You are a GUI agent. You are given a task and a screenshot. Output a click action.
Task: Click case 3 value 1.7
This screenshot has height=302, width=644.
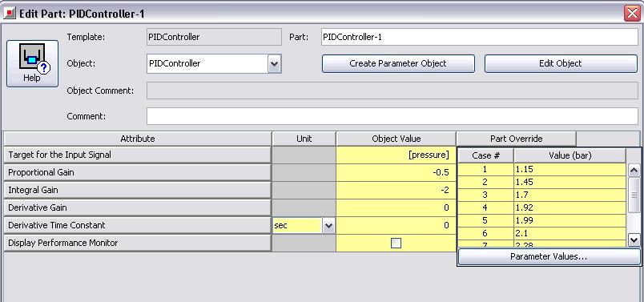coord(570,195)
